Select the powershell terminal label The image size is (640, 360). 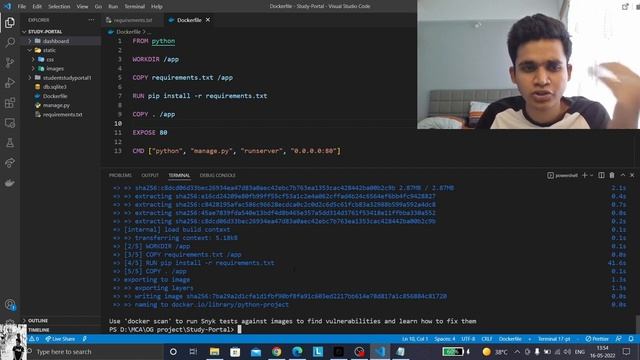562,175
